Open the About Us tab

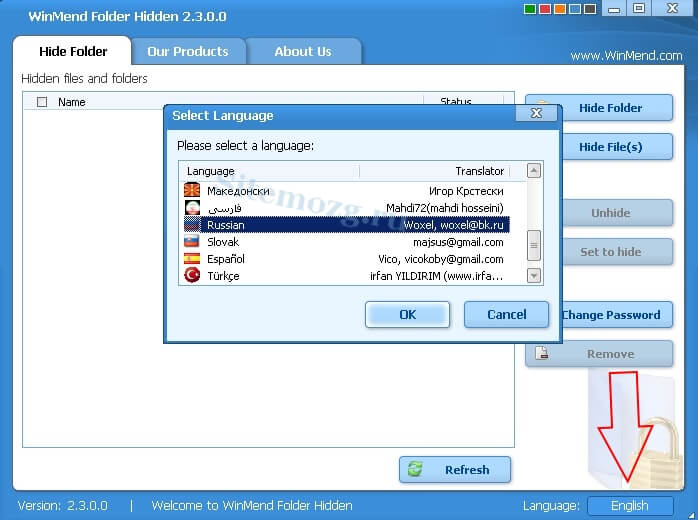pos(303,52)
